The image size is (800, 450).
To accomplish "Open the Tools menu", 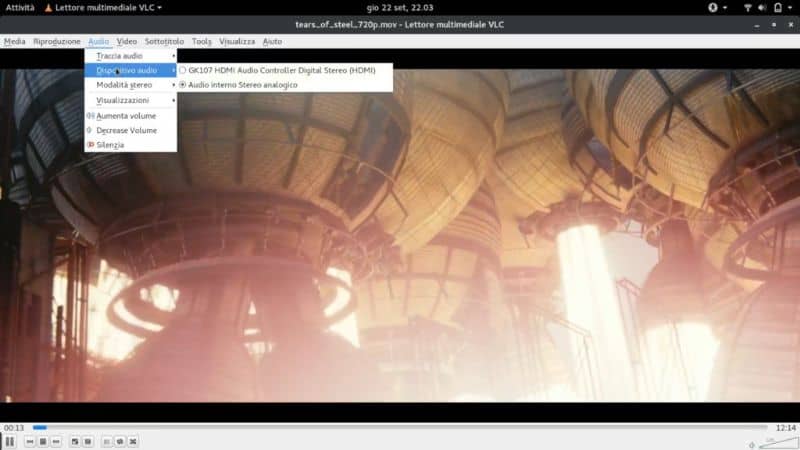I will [x=202, y=41].
